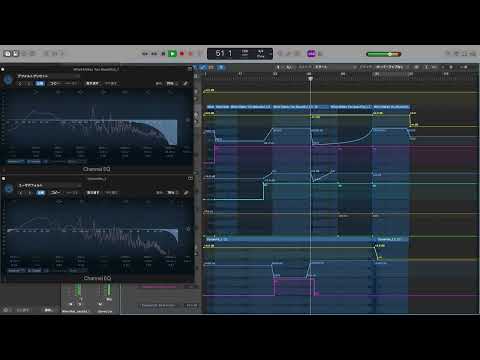Toggle power on the upper Channel EQ plugin
This screenshot has height=360, width=480.
coord(8,80)
